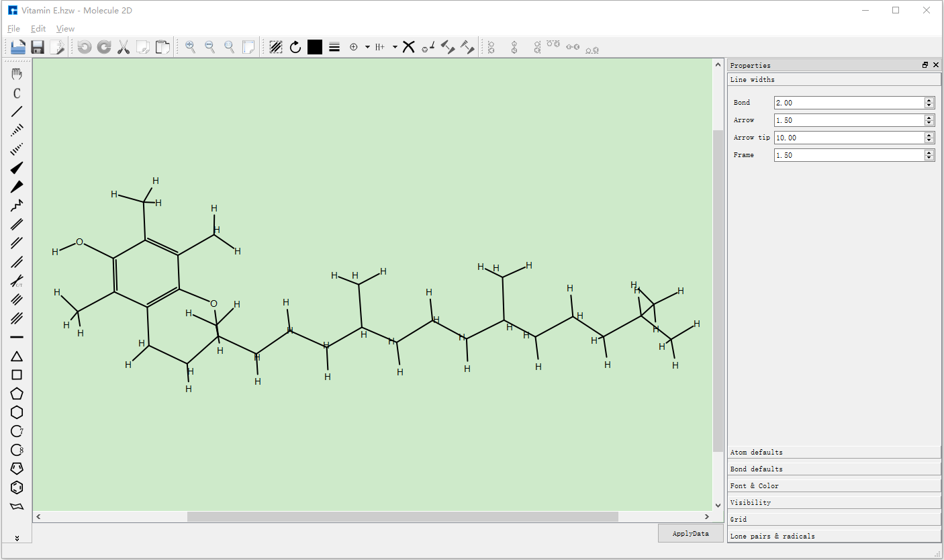
Task: Expand the Atom defaults section
Action: click(834, 453)
